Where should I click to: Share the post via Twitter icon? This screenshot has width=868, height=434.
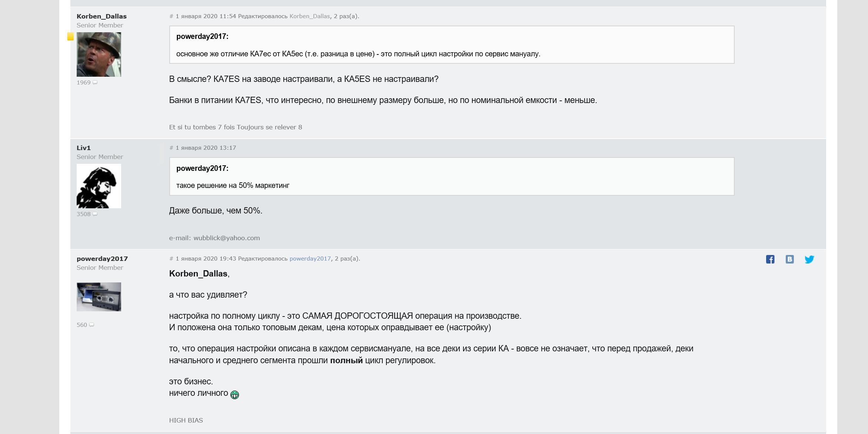pyautogui.click(x=809, y=259)
